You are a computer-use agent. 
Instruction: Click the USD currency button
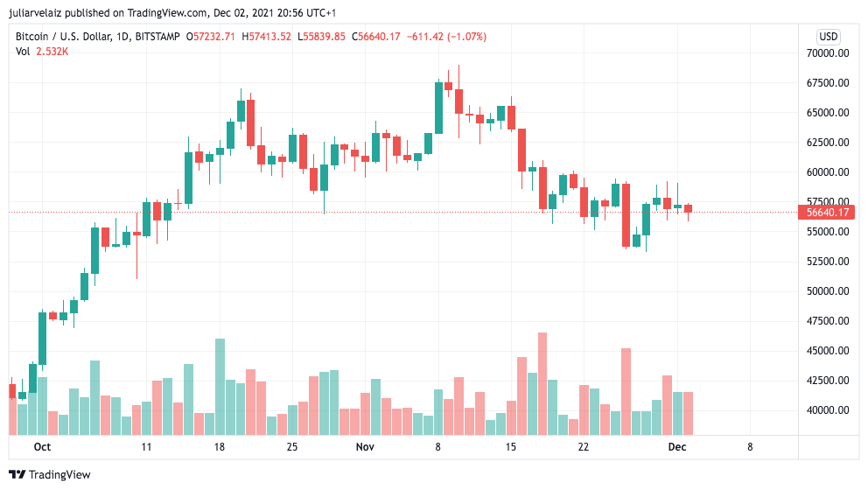point(828,37)
